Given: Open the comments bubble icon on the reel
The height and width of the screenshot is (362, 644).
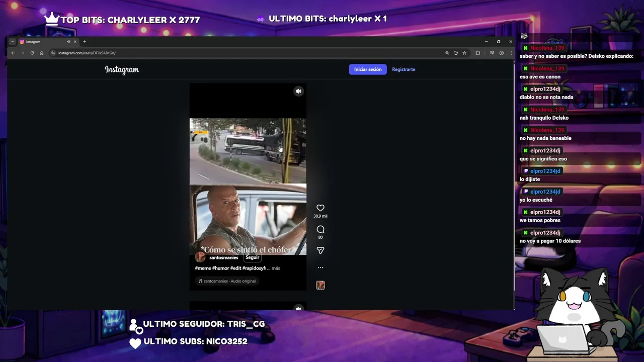Looking at the screenshot, I should (320, 229).
